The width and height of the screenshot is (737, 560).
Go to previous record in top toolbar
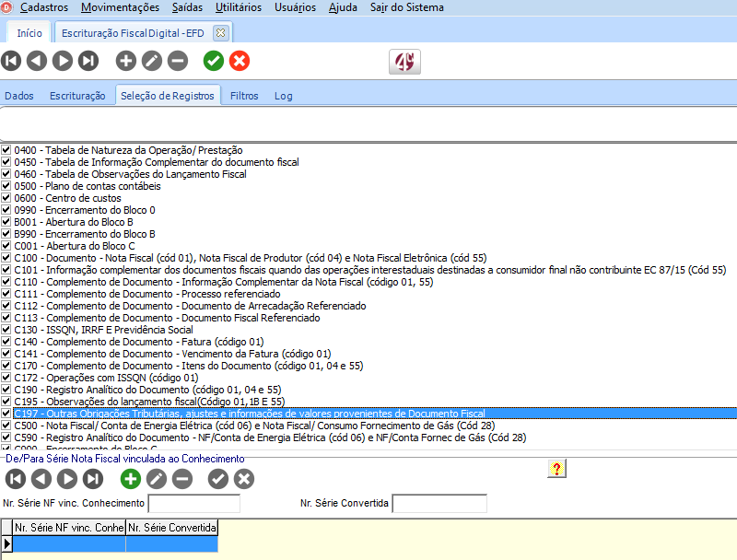(37, 61)
